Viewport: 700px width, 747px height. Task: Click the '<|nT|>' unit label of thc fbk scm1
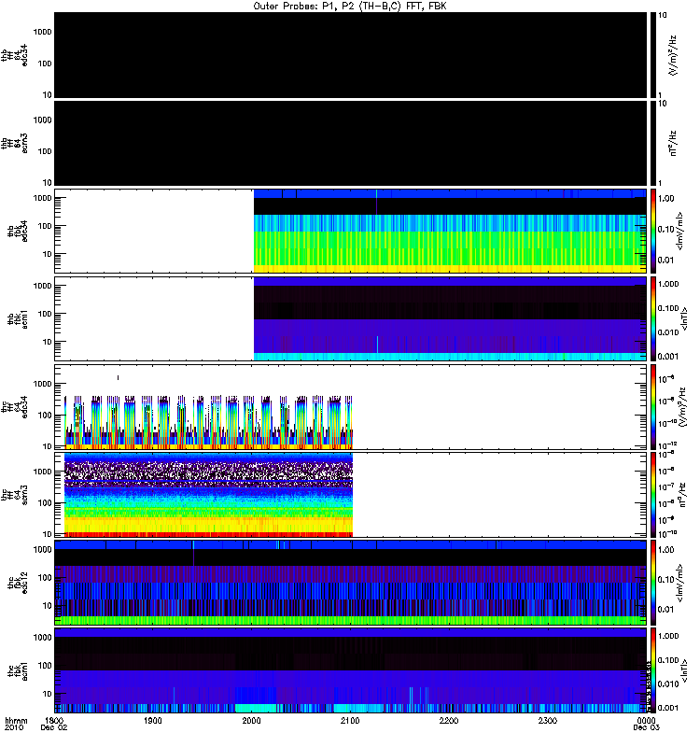tap(684, 670)
